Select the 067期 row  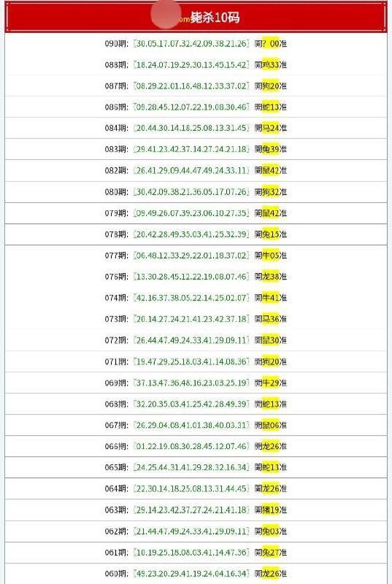[196, 425]
